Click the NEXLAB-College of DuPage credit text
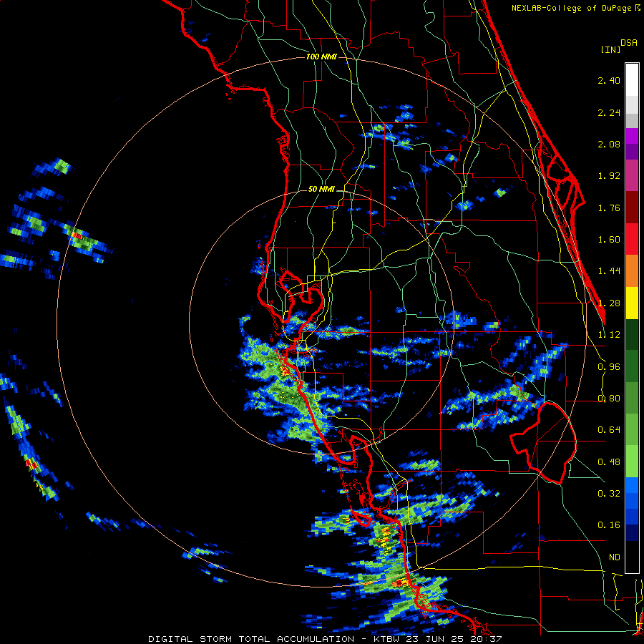Screen dimensions: 644x644 pyautogui.click(x=571, y=8)
